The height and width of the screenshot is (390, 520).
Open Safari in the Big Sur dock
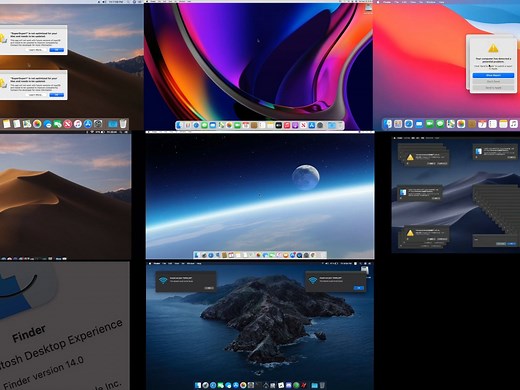[409, 124]
